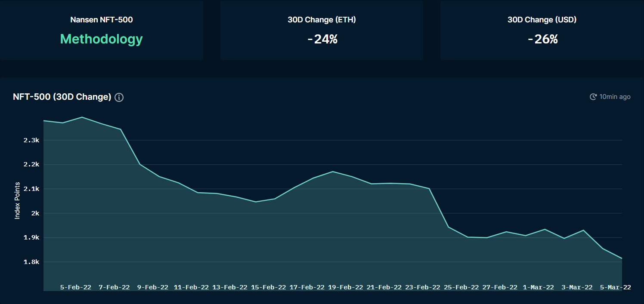Select the 30D Change (USD) card
This screenshot has height=304, width=644.
(542, 31)
